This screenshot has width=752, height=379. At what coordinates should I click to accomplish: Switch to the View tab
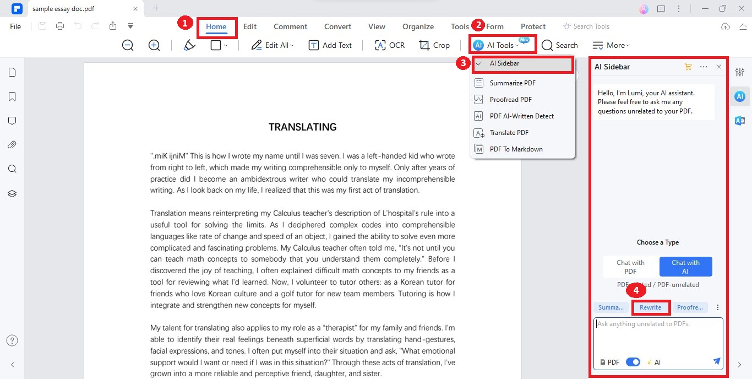pyautogui.click(x=377, y=26)
